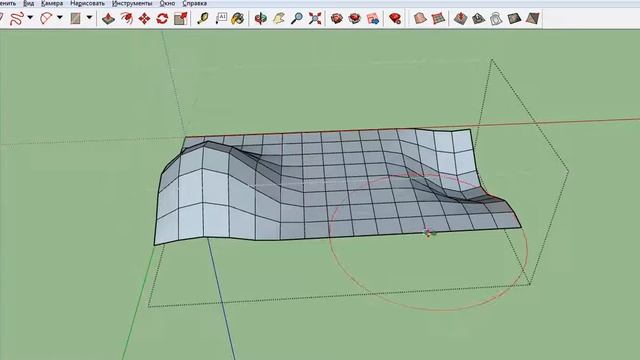Viewport: 640px width, 360px height.
Task: Select the Move tool with red arrows
Action: click(144, 18)
